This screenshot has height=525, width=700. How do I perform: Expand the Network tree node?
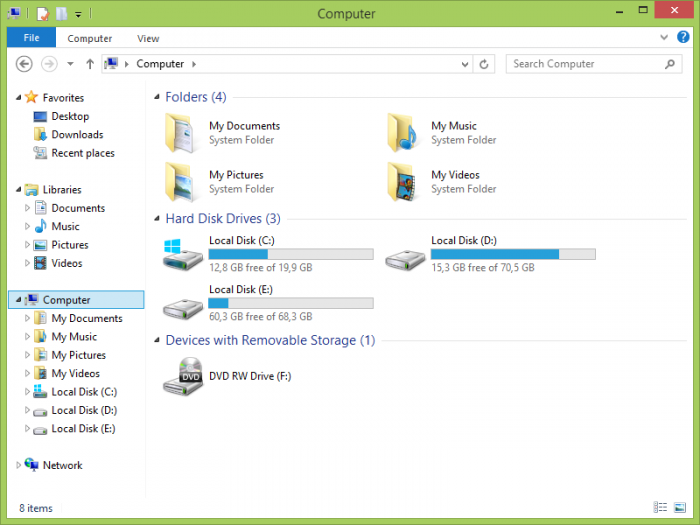18,465
